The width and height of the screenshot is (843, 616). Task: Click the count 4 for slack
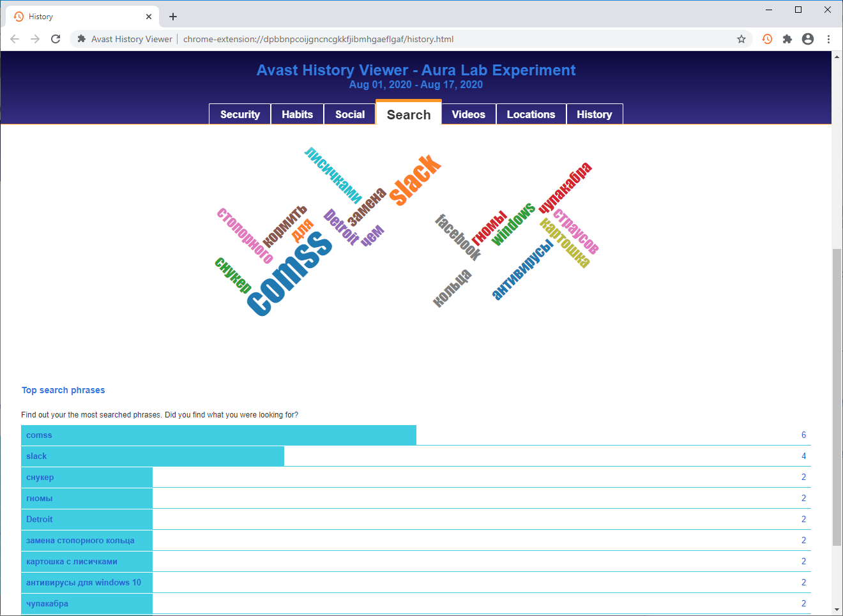(x=803, y=456)
